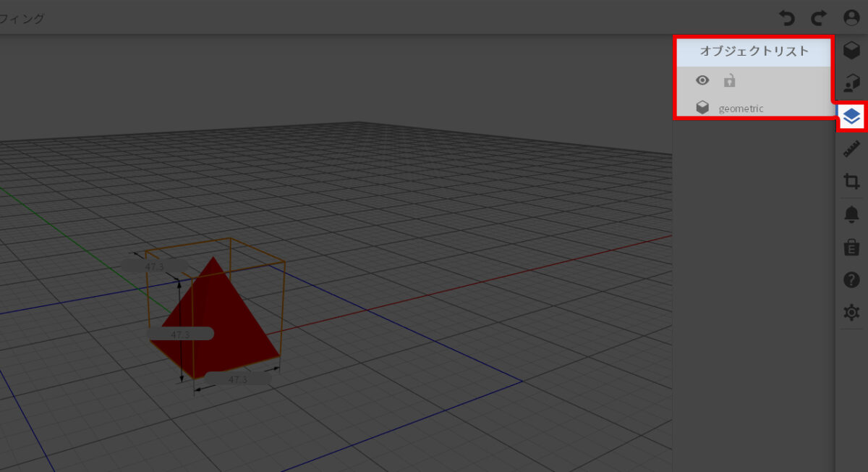Open the help question mark icon
Image resolution: width=868 pixels, height=472 pixels.
pyautogui.click(x=851, y=280)
